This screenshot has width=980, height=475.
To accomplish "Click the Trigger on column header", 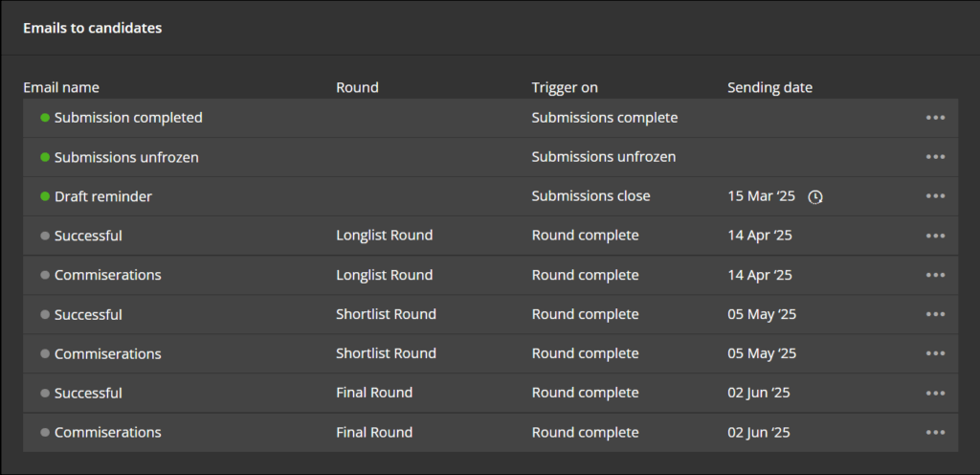I will point(565,87).
